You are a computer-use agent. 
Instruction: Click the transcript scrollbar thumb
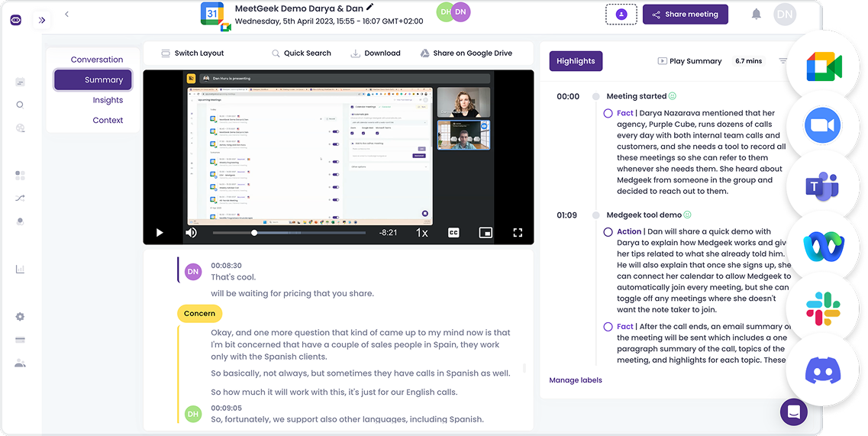[524, 368]
